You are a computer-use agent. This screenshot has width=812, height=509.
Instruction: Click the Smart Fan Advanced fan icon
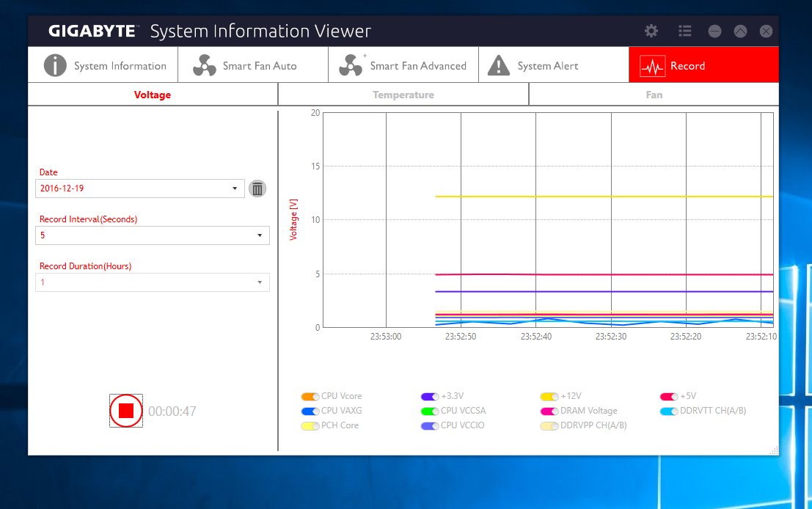[x=351, y=65]
